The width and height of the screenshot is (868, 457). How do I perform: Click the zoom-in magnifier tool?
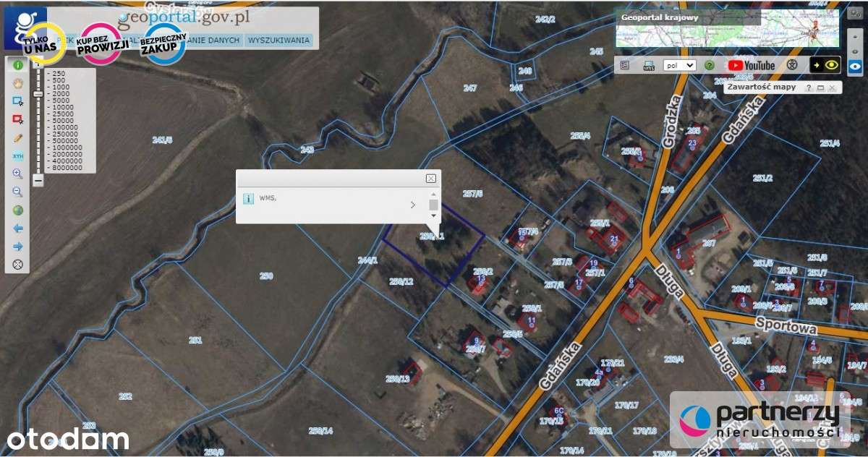18,174
